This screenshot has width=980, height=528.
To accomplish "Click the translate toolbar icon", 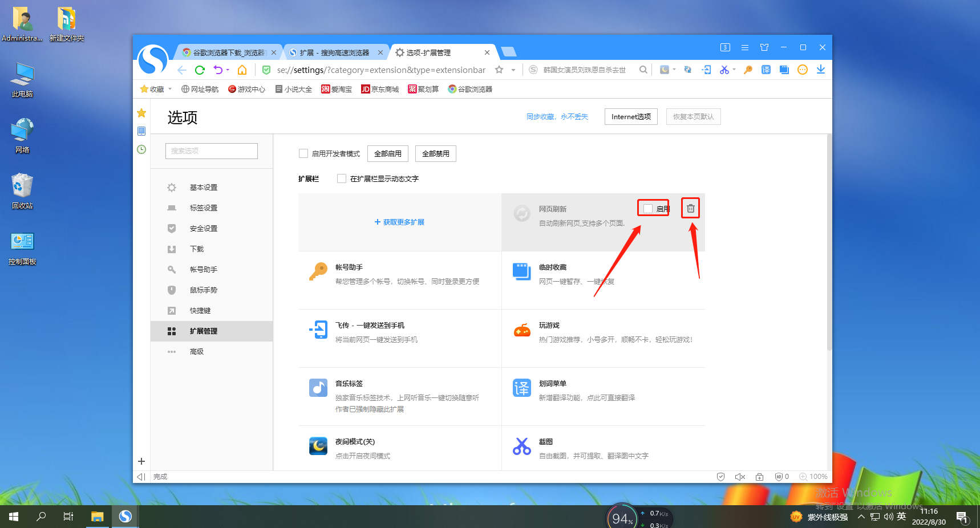I will (x=766, y=70).
